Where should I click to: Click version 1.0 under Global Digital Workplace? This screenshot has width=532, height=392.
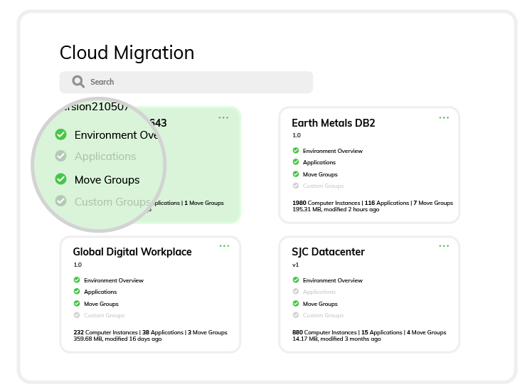point(78,265)
